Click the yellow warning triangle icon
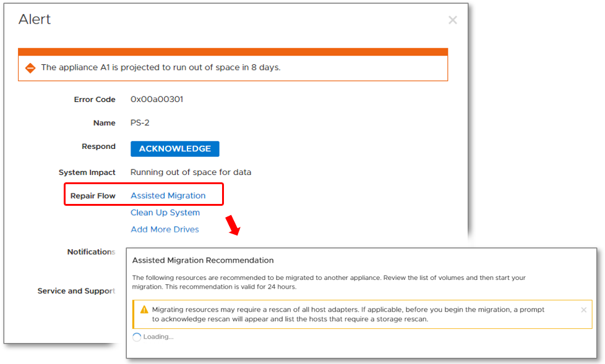 (x=144, y=309)
